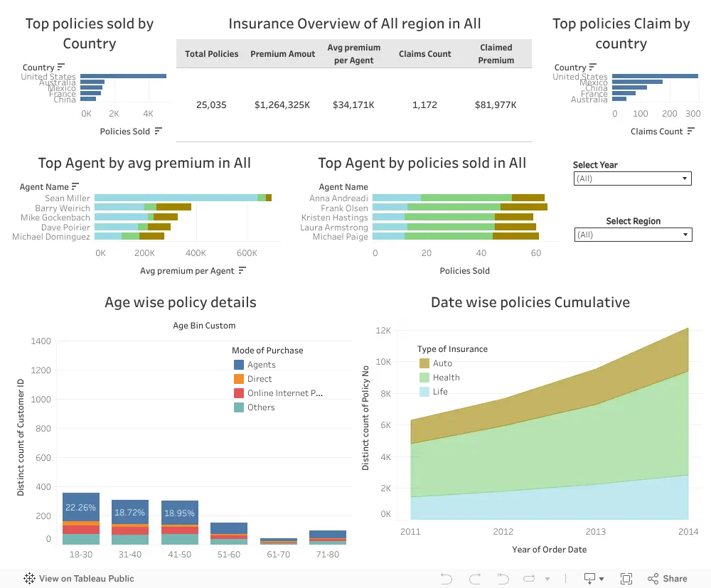Expand the dropdown arrow beside Refresh
This screenshot has width=711, height=588.
[547, 579]
